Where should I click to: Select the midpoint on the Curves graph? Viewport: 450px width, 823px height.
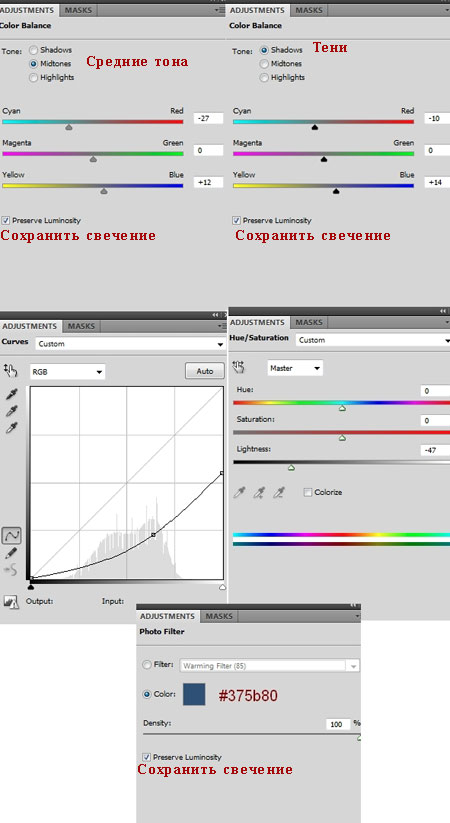tap(153, 534)
